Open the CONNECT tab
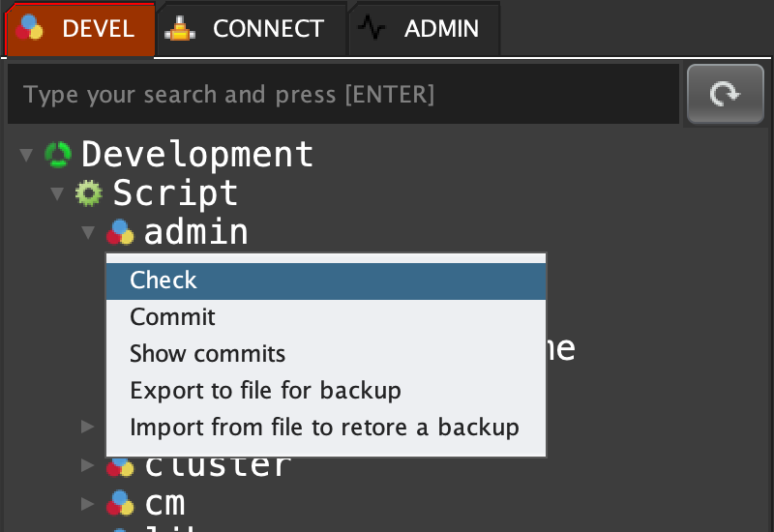This screenshot has width=774, height=532. click(x=252, y=29)
